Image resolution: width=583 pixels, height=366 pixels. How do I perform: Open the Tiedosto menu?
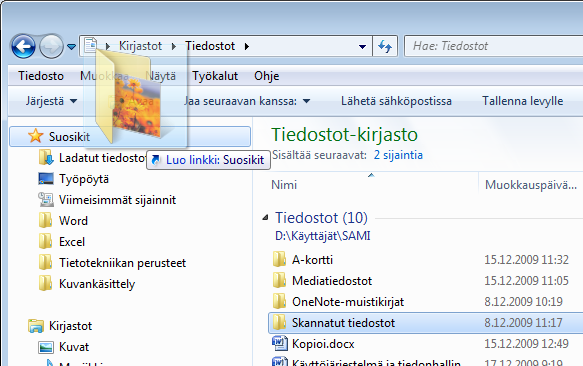pos(41,76)
